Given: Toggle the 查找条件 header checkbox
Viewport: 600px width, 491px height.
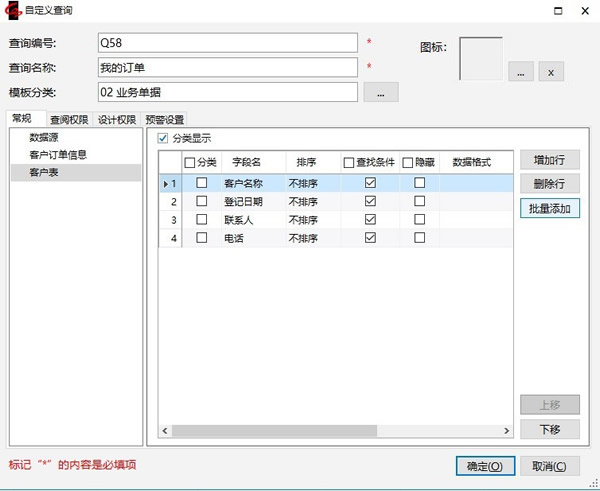Looking at the screenshot, I should pyautogui.click(x=348, y=162).
